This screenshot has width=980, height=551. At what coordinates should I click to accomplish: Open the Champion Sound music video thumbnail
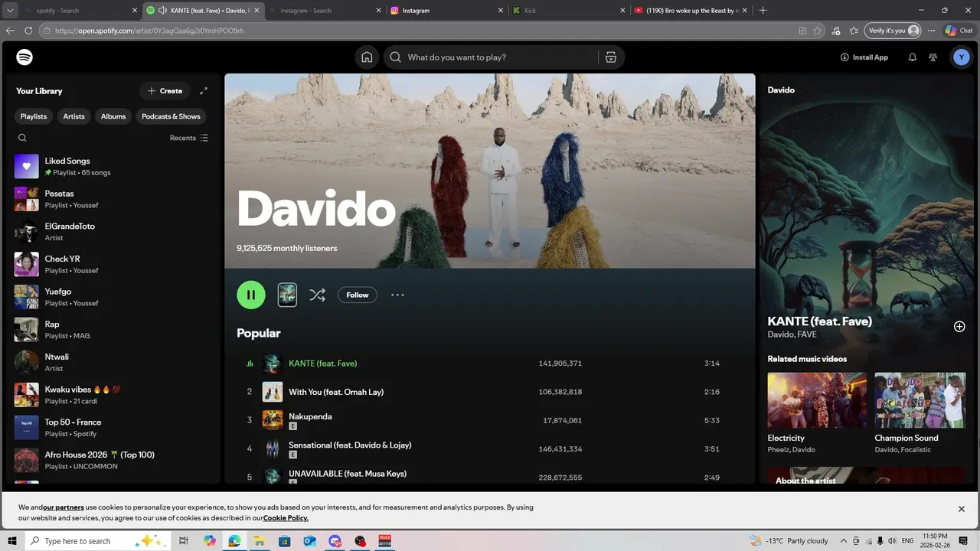pos(920,400)
